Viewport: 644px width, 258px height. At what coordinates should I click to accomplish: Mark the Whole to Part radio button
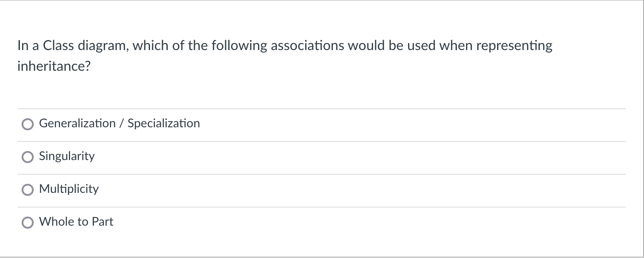tap(27, 223)
